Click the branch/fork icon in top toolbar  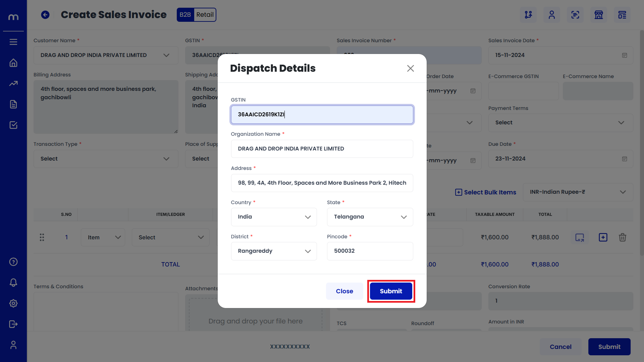[528, 15]
